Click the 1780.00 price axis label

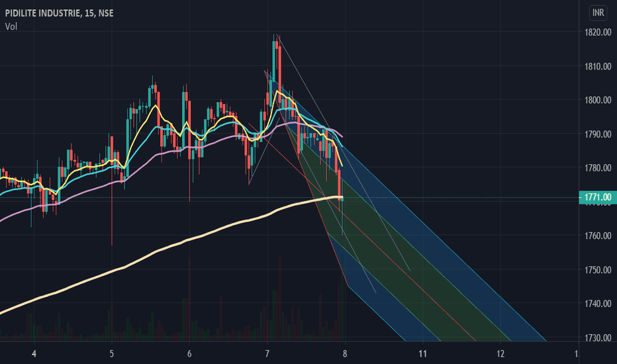598,168
